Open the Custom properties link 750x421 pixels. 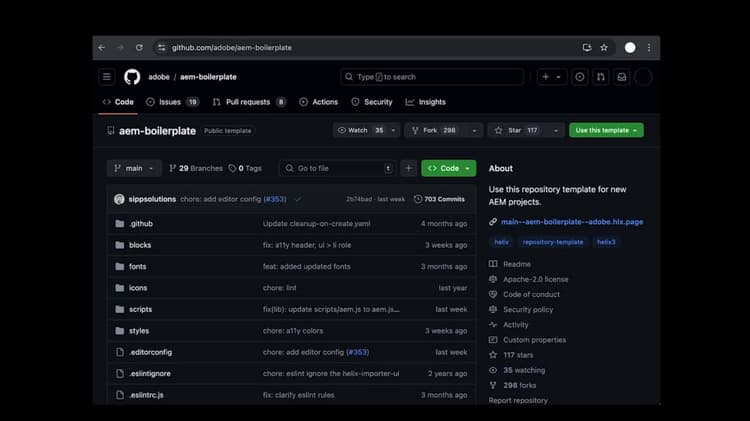(528, 340)
